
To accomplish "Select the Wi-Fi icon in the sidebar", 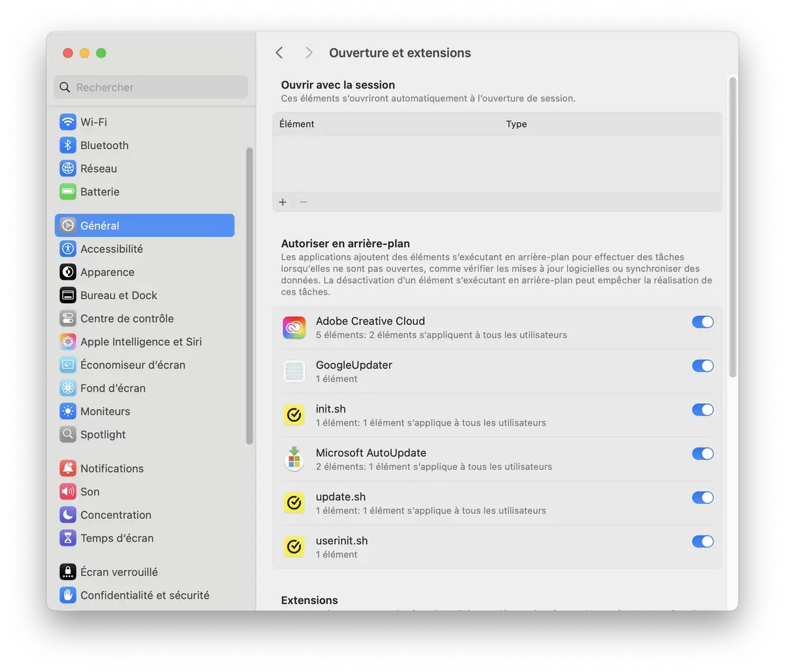I will point(68,122).
